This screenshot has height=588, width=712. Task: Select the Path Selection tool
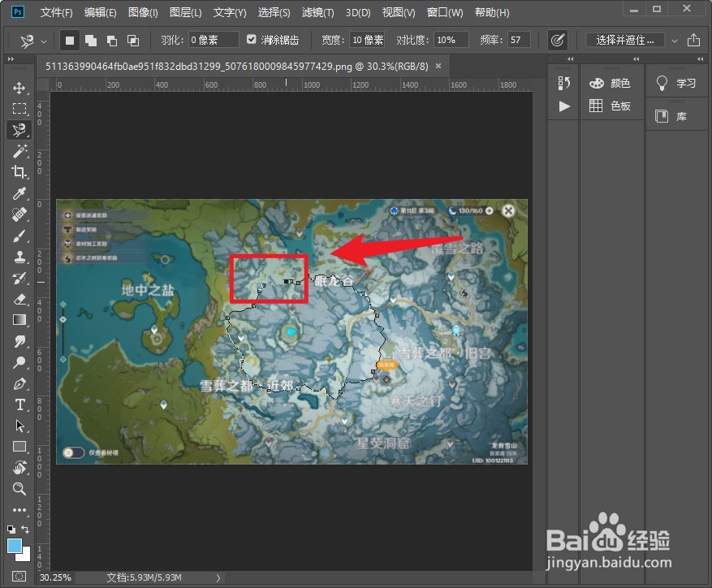click(19, 426)
